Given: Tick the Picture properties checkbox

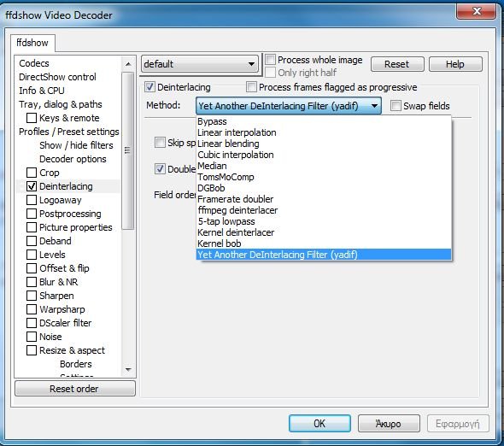Looking at the screenshot, I should [32, 227].
